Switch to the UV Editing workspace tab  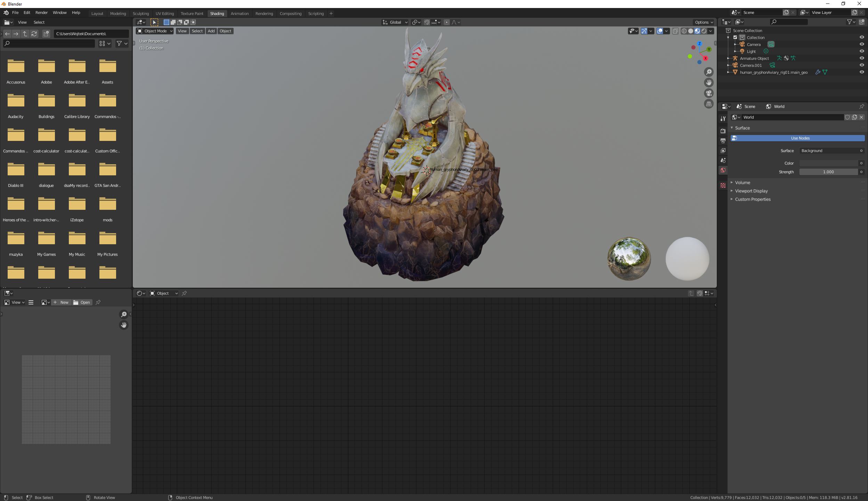tap(165, 14)
